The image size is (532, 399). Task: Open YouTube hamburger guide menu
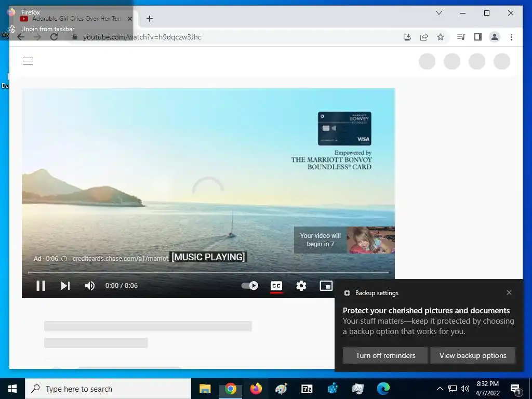click(x=28, y=61)
